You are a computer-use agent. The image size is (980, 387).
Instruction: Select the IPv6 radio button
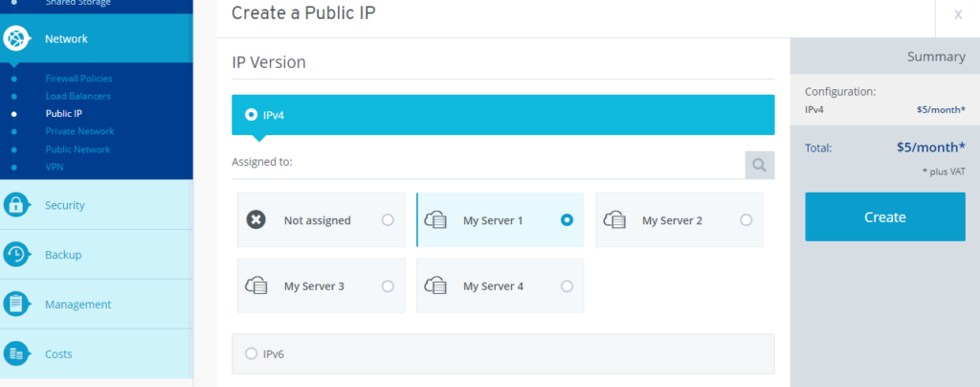pyautogui.click(x=252, y=353)
